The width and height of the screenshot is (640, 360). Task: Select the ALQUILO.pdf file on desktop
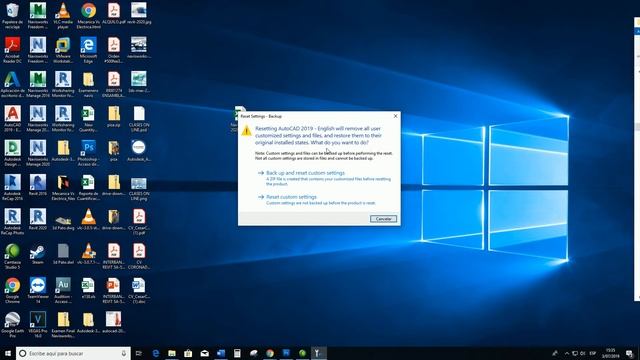coord(114,13)
